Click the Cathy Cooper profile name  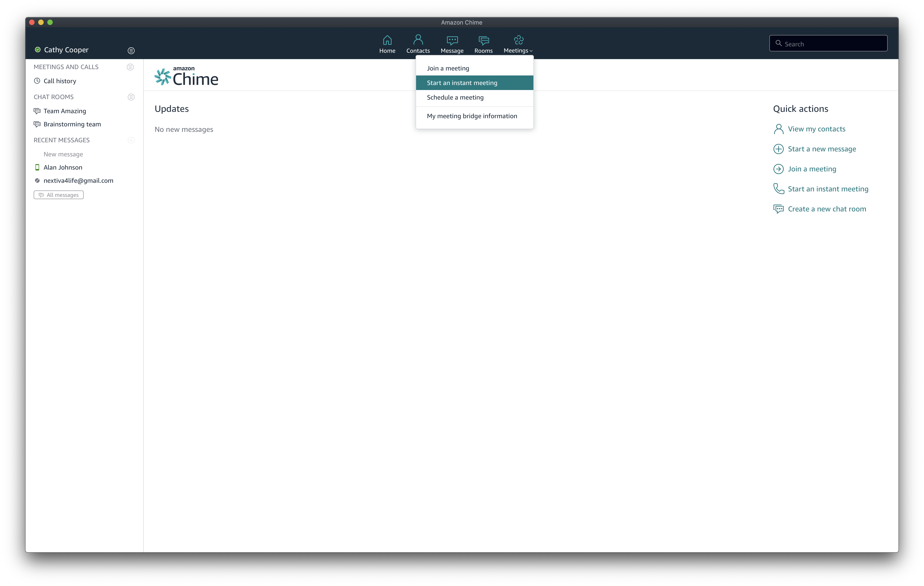point(66,50)
